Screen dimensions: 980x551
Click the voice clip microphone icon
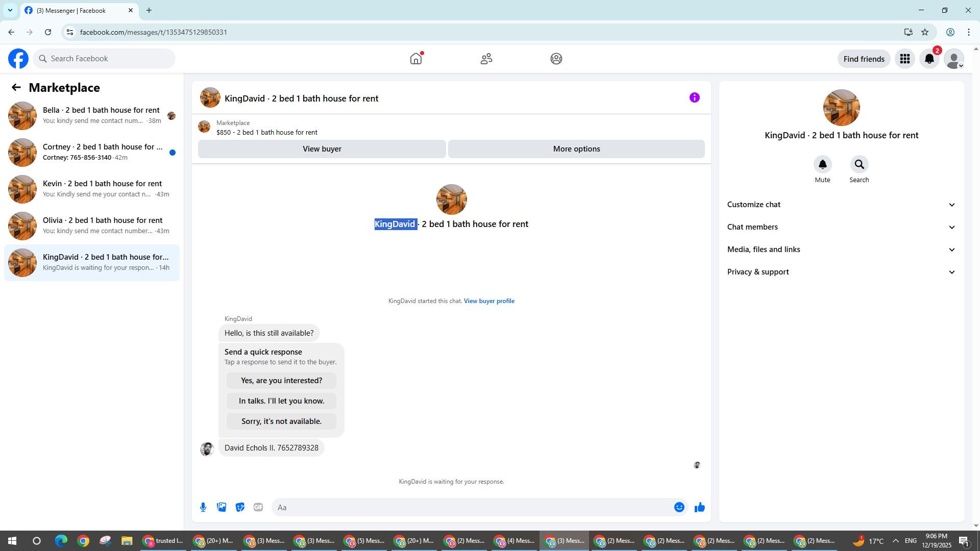tap(203, 507)
